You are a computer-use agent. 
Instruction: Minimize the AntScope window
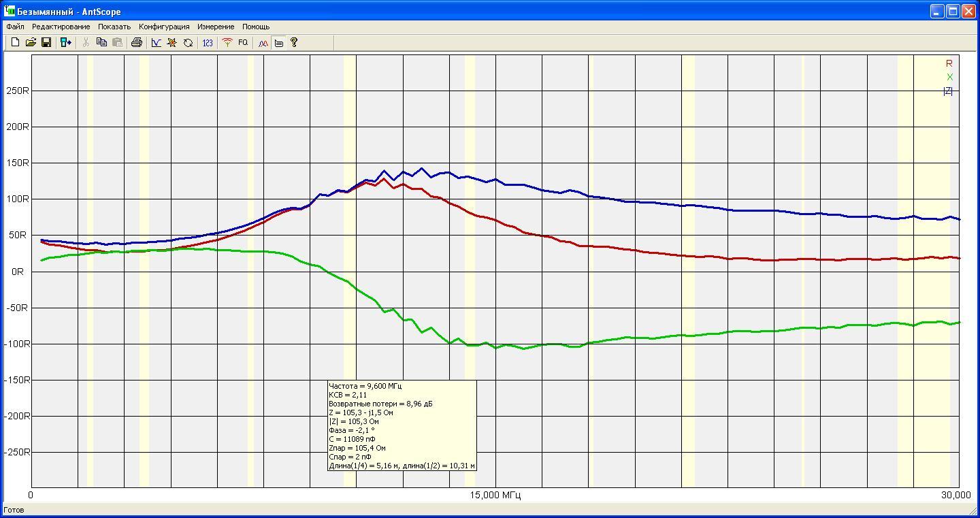coord(938,11)
